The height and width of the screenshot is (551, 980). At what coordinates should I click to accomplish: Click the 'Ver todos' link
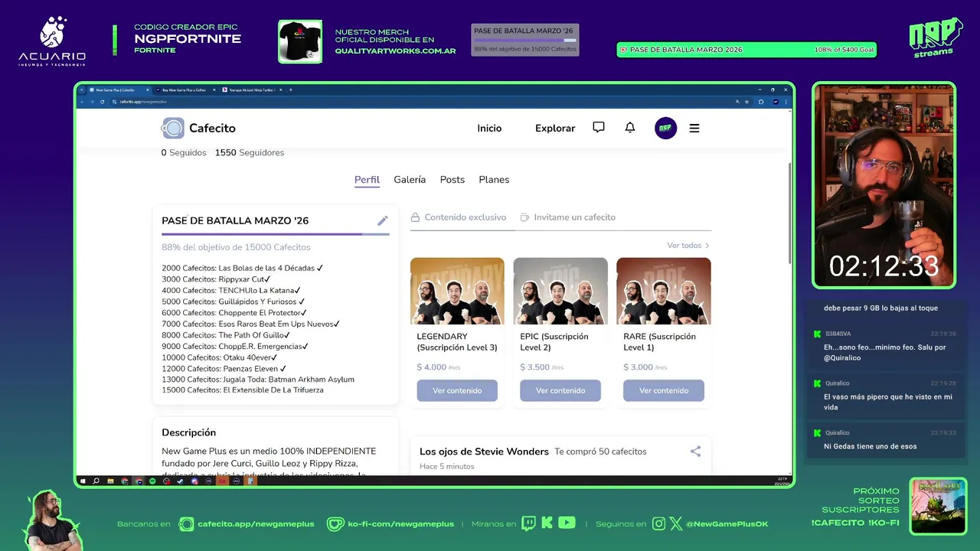(x=688, y=246)
